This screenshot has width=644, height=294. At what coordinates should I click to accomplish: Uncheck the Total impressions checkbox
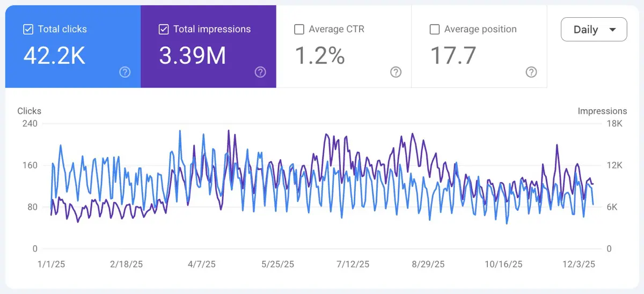click(164, 29)
